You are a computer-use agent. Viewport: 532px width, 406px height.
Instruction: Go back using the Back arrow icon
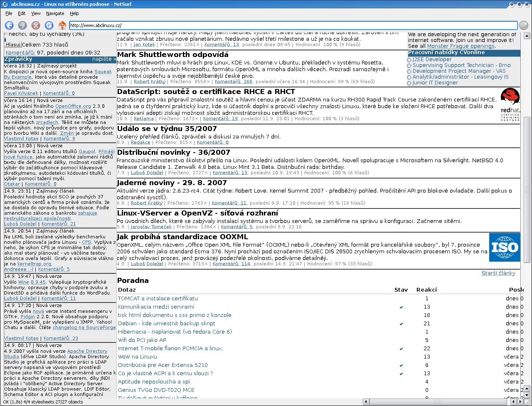(x=9, y=25)
